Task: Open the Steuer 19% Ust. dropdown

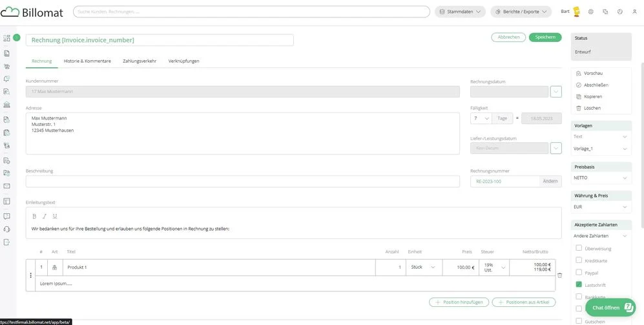Action: pos(495,267)
